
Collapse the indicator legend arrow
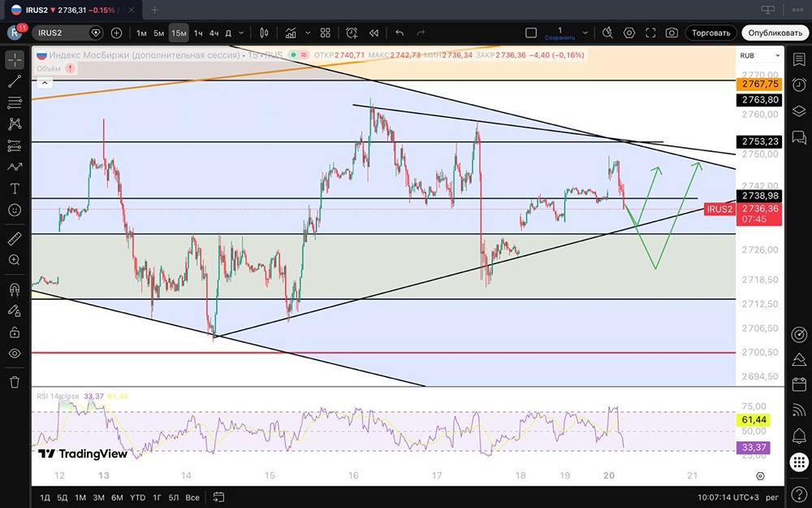click(45, 82)
